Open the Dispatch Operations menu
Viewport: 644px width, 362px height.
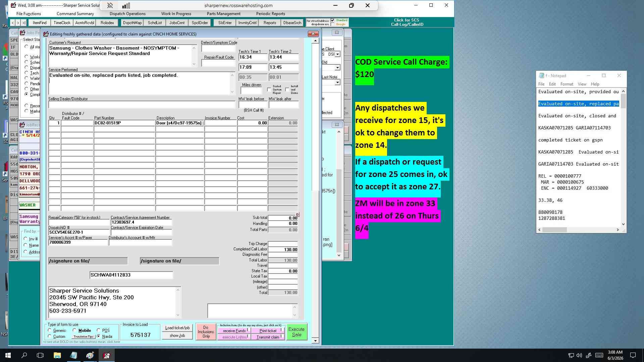coord(127,14)
